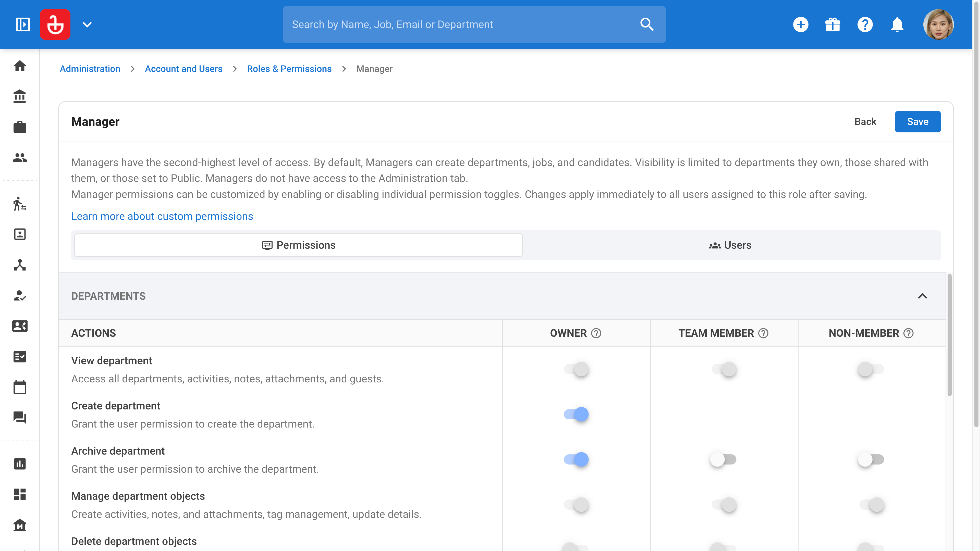980x551 pixels.
Task: Enable Archive department for Team Member
Action: click(723, 459)
